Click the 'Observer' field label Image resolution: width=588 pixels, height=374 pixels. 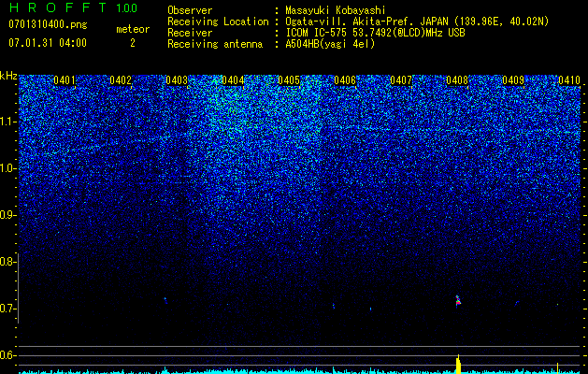190,10
